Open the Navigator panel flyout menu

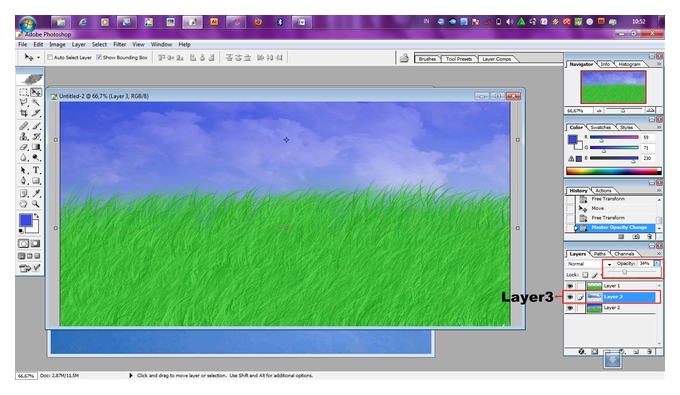pyautogui.click(x=659, y=64)
